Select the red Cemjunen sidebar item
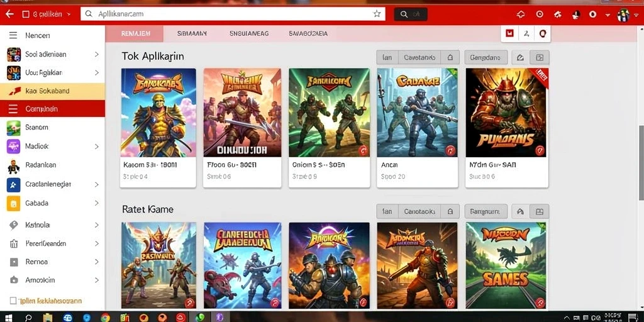The width and height of the screenshot is (644, 322). (53, 109)
